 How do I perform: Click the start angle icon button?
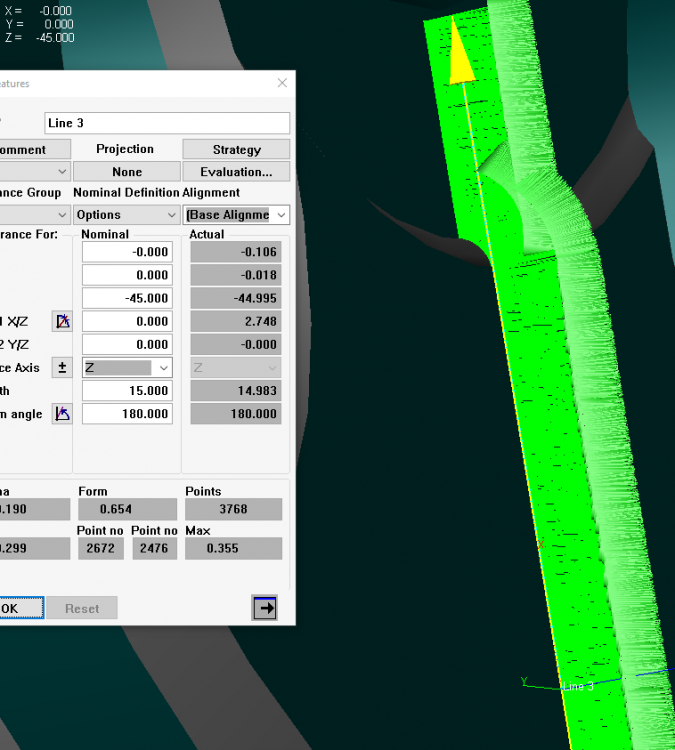(x=62, y=414)
